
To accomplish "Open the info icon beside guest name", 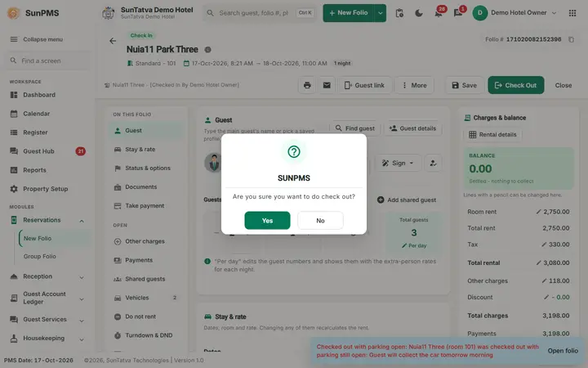I will 207,50.
